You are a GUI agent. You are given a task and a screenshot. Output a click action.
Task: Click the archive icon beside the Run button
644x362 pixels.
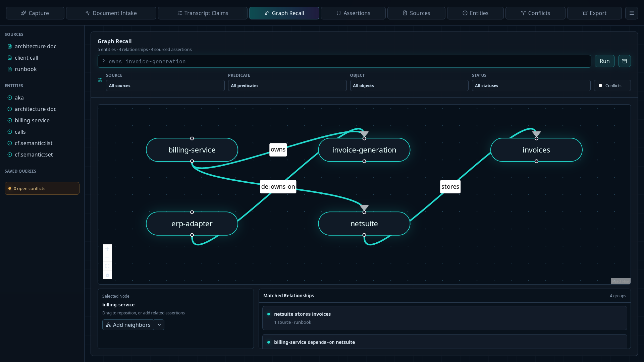[x=625, y=61]
